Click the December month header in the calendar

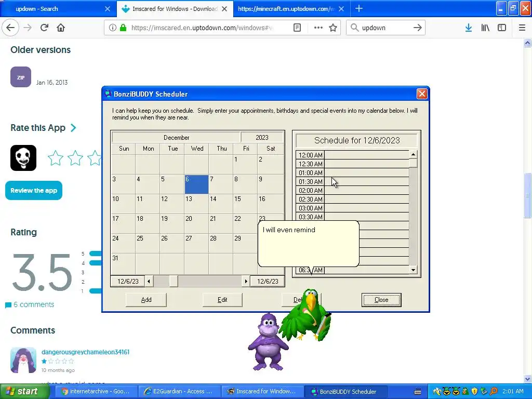coord(176,137)
